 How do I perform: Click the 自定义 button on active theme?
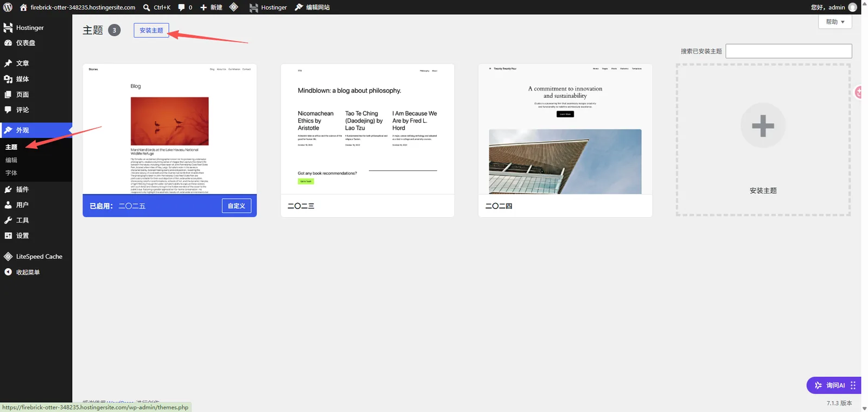point(237,206)
